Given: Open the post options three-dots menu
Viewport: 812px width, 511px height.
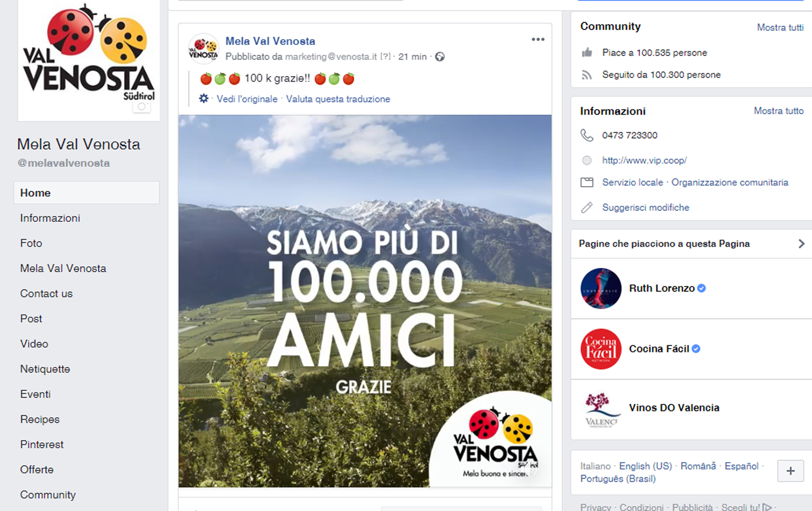Looking at the screenshot, I should 538,39.
